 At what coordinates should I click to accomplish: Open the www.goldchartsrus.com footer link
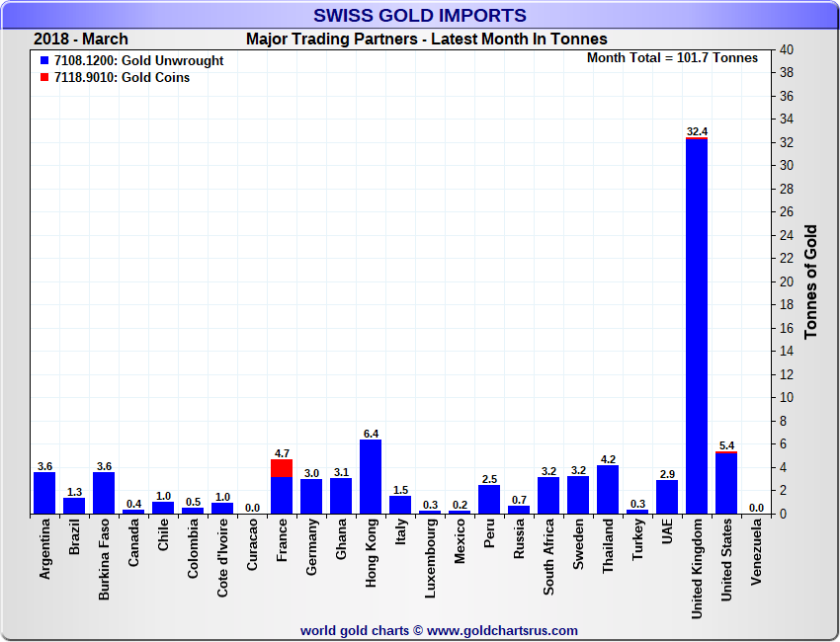tap(502, 630)
